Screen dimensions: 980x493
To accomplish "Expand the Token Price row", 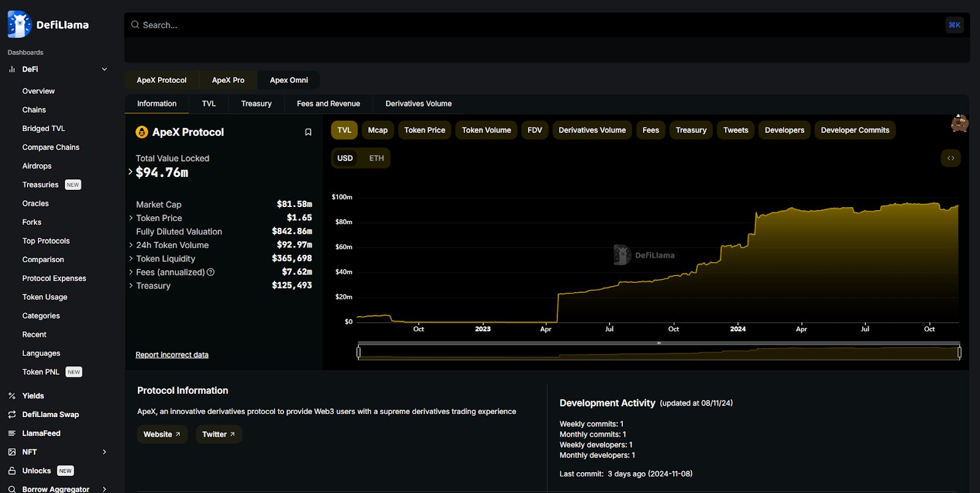I will tap(131, 218).
